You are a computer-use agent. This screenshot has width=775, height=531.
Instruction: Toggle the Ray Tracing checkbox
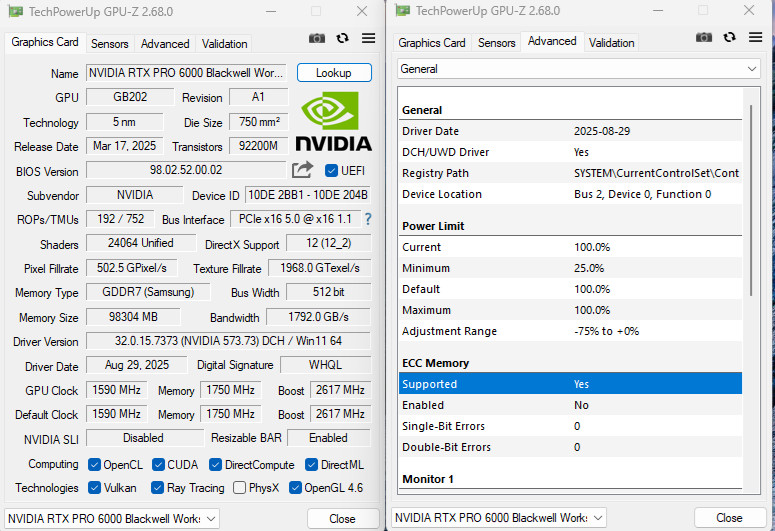(158, 488)
